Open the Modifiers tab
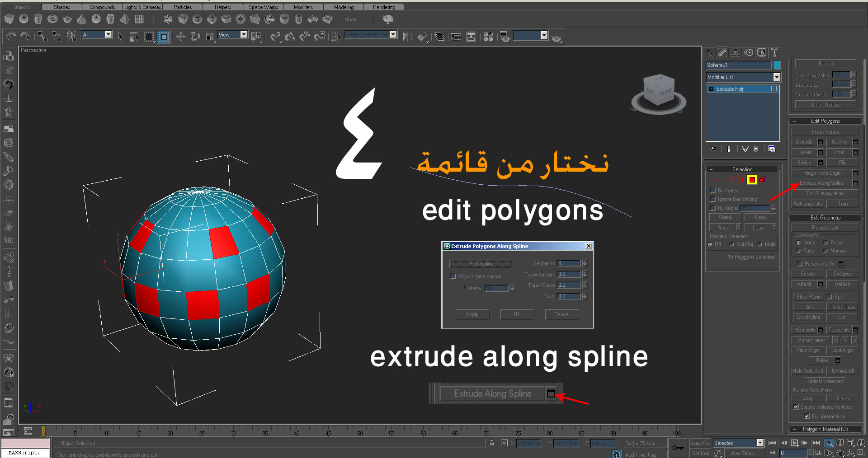 point(303,7)
